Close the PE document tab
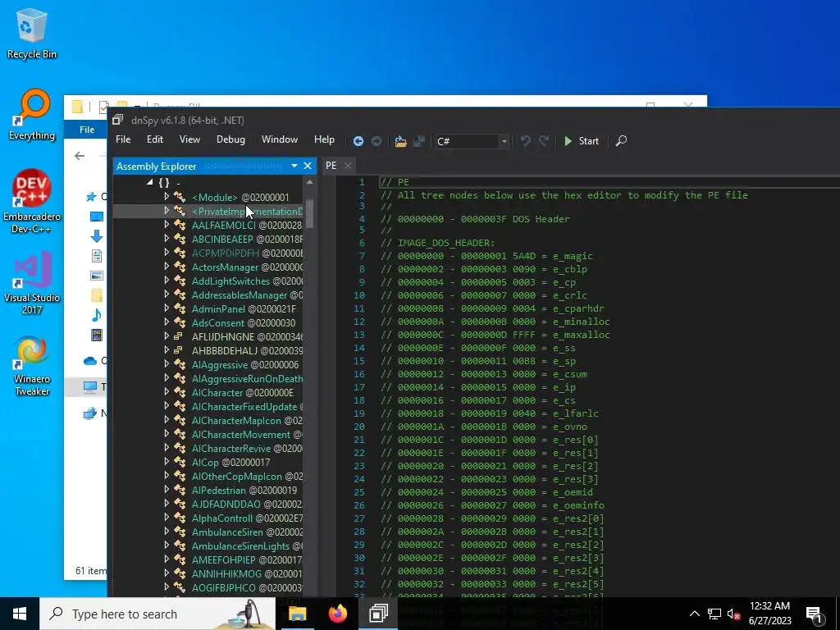840x630 pixels. tap(347, 166)
